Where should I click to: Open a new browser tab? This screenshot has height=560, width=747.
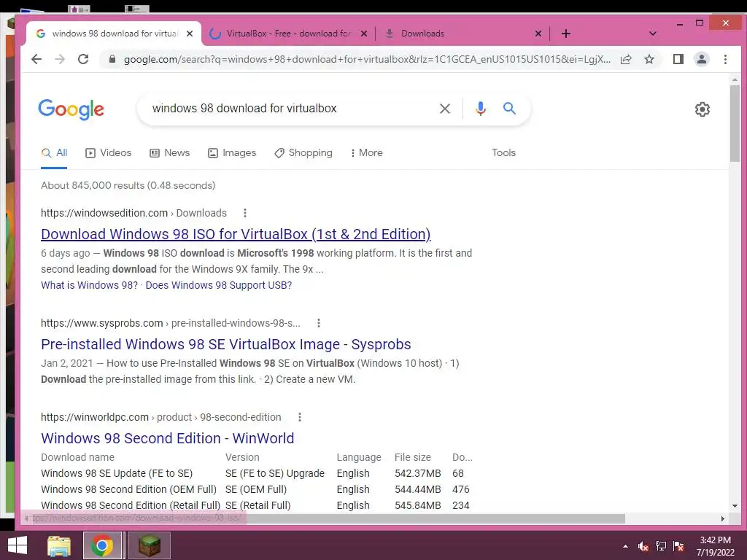[x=565, y=34]
